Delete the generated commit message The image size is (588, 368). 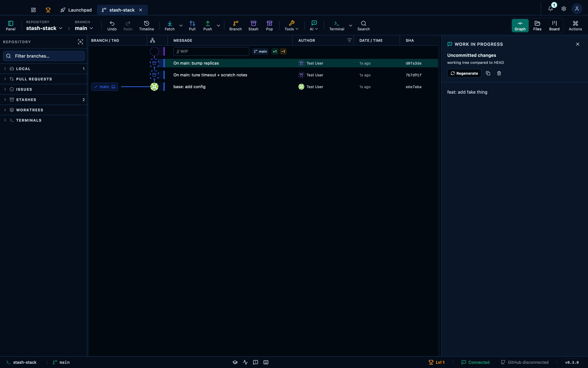[499, 73]
